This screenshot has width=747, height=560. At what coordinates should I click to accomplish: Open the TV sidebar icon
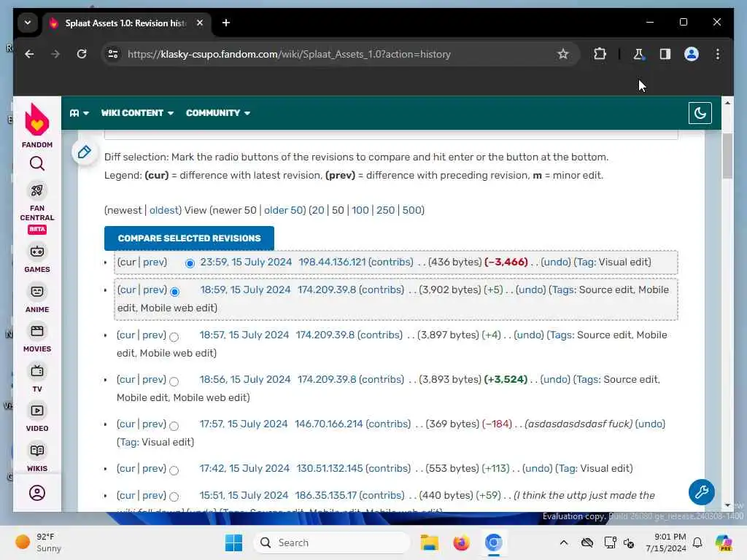pyautogui.click(x=37, y=371)
